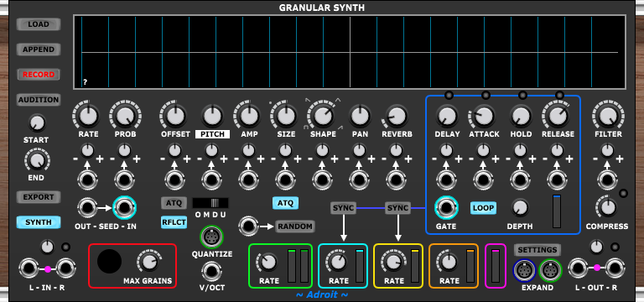Click the PITCH knob

click(212, 116)
